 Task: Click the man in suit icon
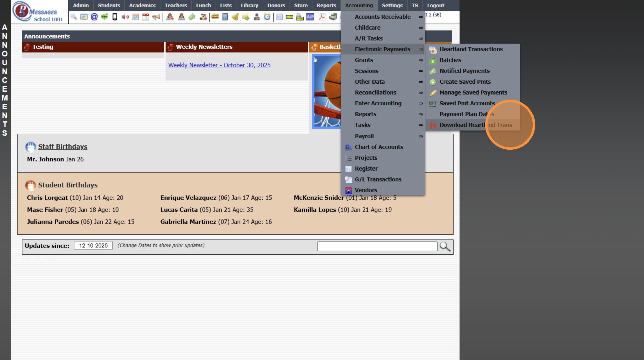257,17
